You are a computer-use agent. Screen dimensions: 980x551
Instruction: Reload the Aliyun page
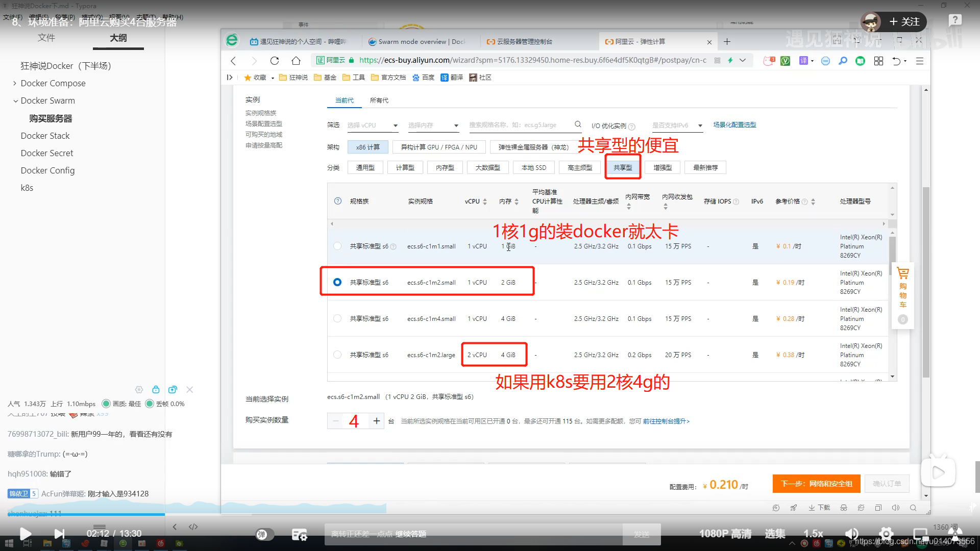(x=275, y=61)
